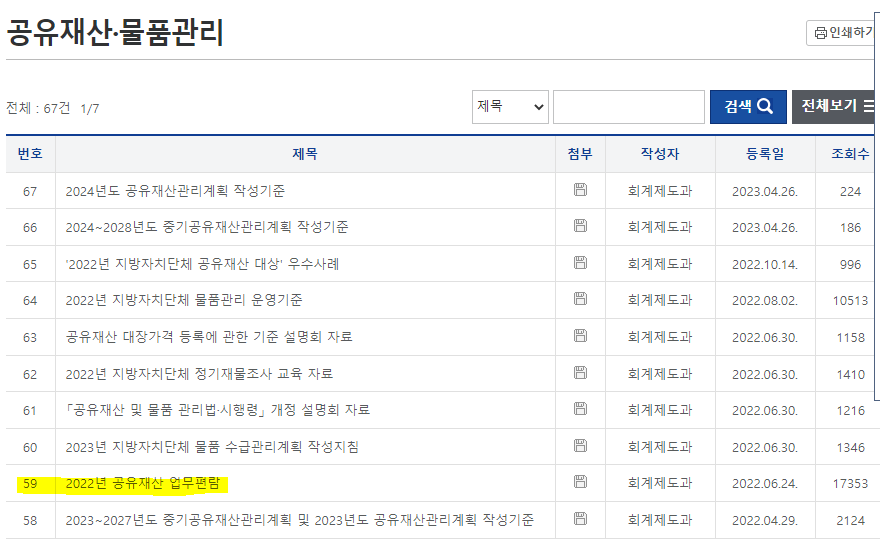
Task: Click row number 67
Action: (30, 192)
